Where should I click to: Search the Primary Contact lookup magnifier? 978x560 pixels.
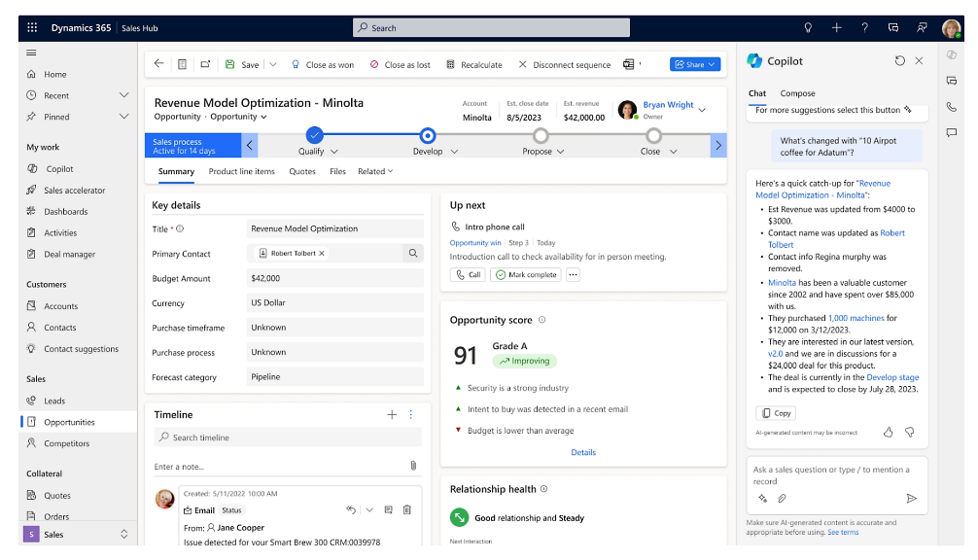[x=413, y=253]
